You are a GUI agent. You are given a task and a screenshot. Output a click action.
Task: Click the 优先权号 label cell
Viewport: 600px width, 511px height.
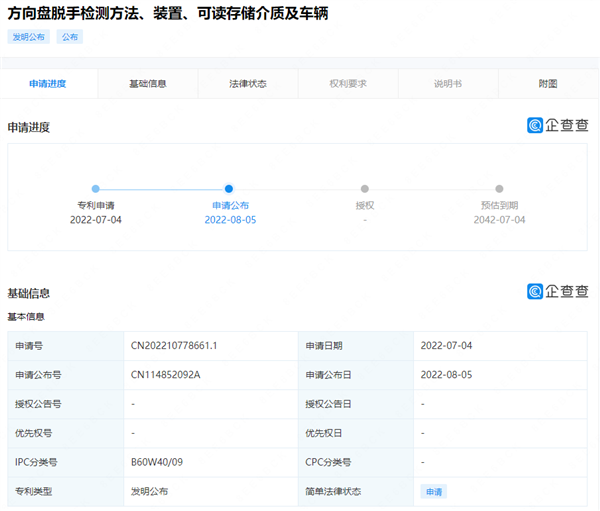point(66,433)
